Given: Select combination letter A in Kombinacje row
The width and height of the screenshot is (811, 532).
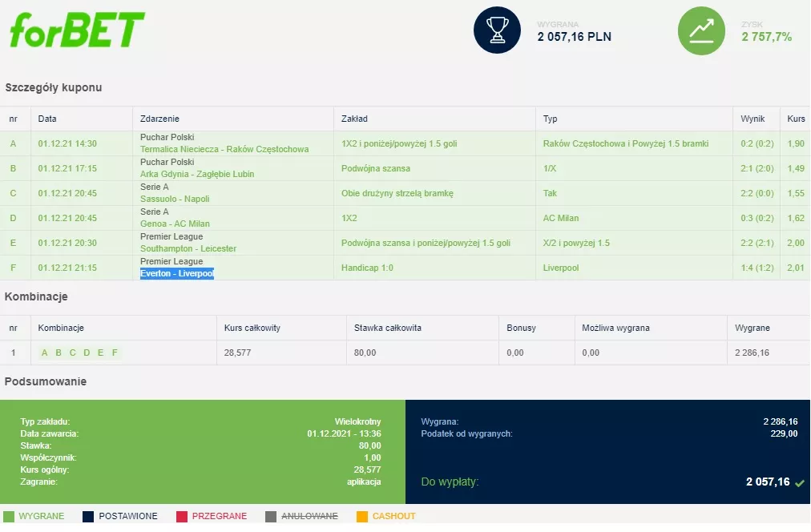Looking at the screenshot, I should [x=45, y=353].
